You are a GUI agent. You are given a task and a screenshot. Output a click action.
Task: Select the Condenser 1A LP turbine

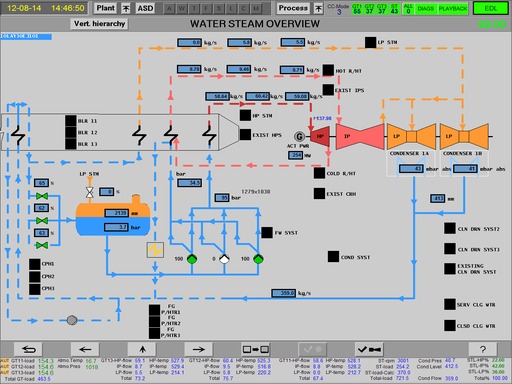point(411,136)
